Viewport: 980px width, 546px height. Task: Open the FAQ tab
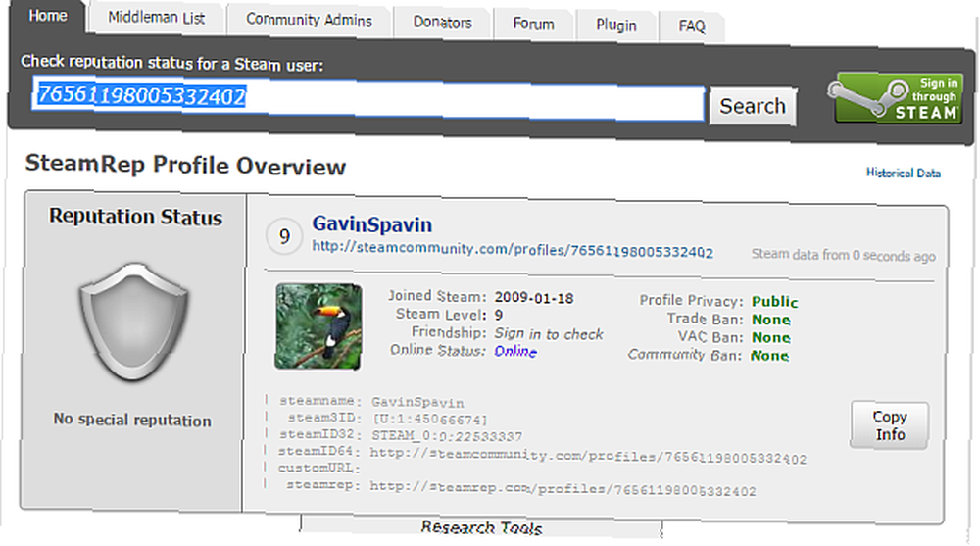coord(691,26)
